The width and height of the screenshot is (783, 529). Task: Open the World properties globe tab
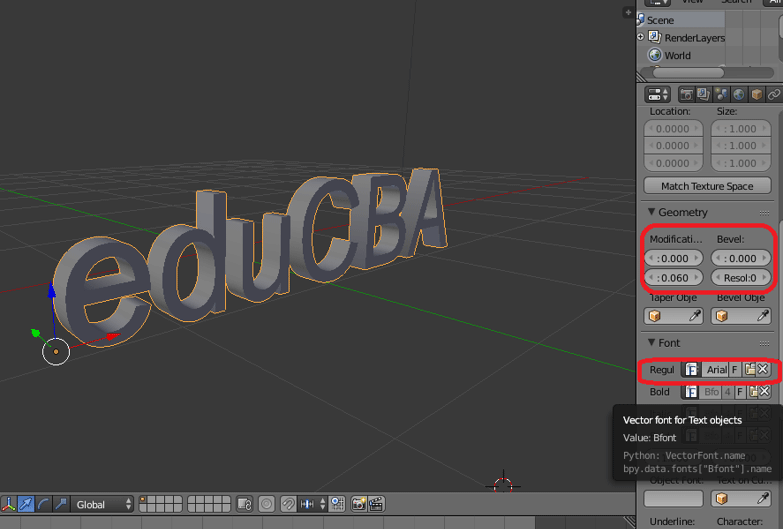(739, 94)
